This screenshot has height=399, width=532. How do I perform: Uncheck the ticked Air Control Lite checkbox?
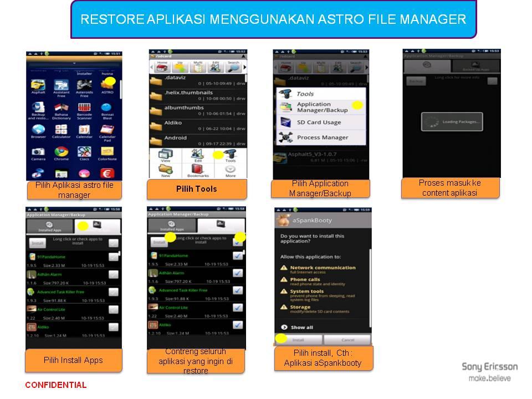pyautogui.click(x=238, y=308)
